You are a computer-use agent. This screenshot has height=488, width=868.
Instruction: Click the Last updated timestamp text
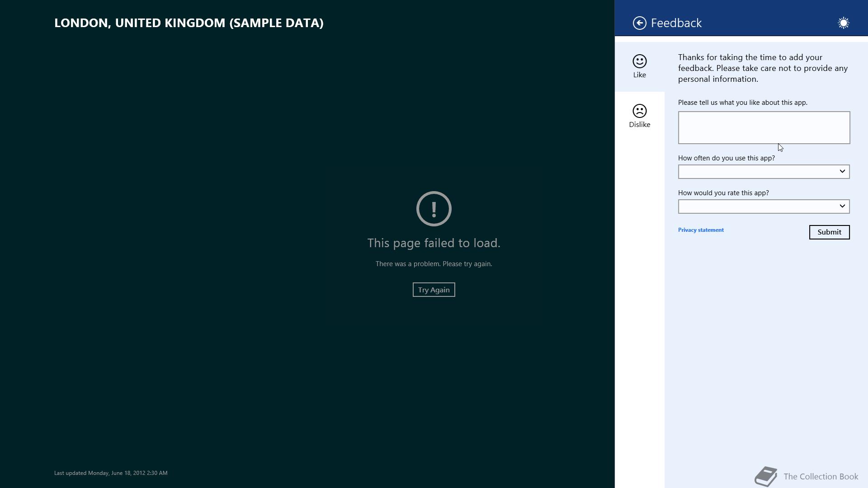point(111,473)
